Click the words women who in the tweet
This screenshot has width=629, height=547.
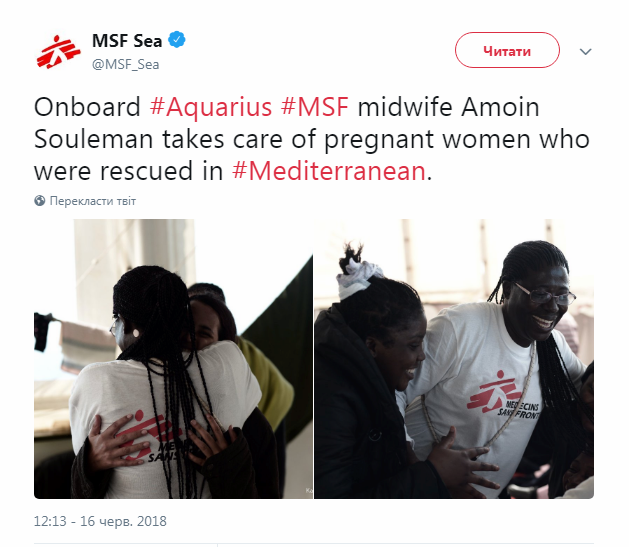click(516, 139)
